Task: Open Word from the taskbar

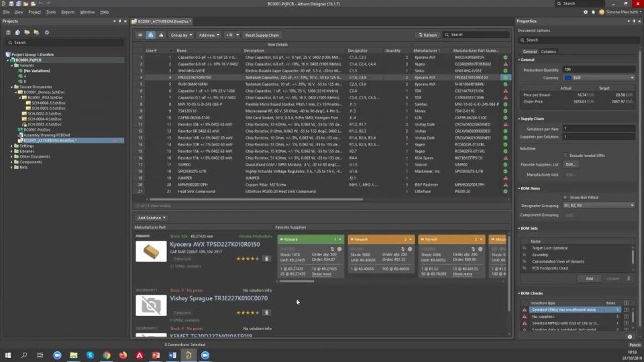Action: (172, 355)
